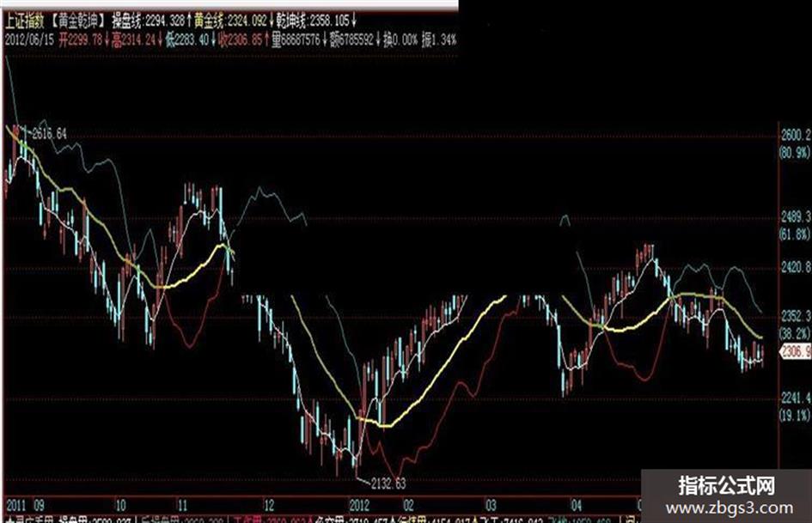Click the 2012 year marker on time axis
Image resolution: width=812 pixels, height=523 pixels.
359,505
